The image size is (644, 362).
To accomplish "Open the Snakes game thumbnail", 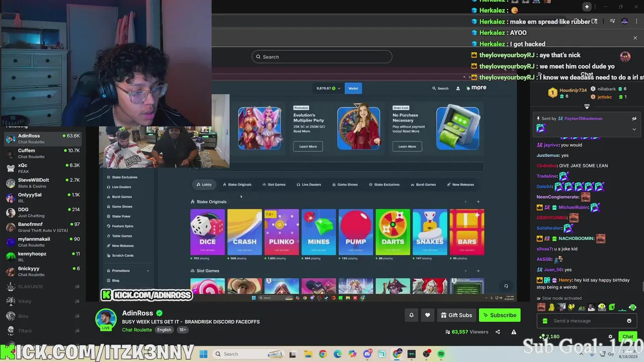I will tap(430, 232).
